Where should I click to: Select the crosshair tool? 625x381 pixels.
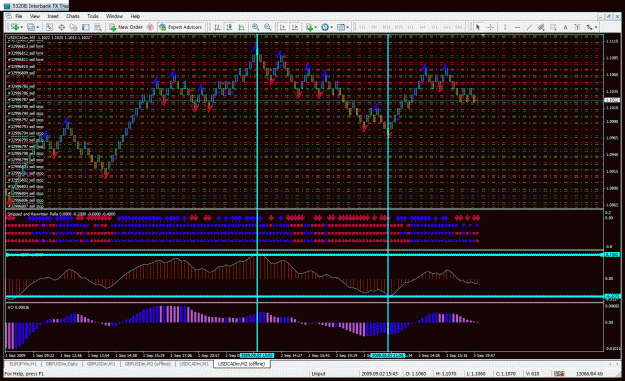point(490,27)
